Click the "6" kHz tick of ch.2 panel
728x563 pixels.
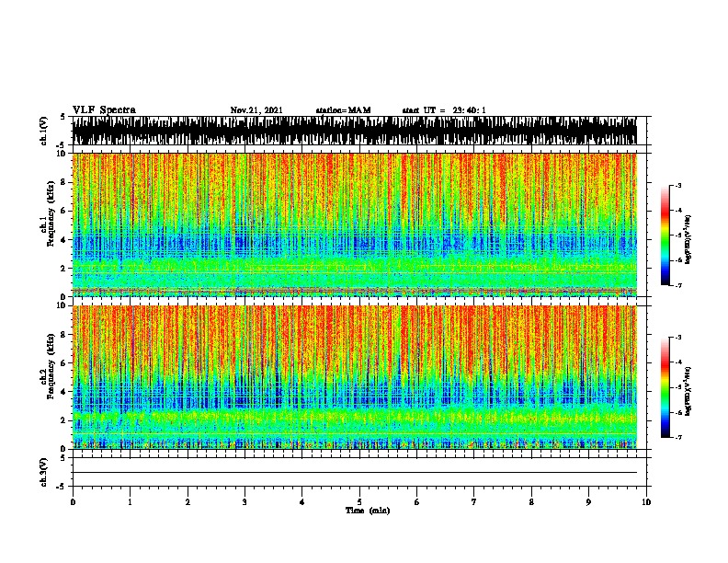click(x=64, y=363)
